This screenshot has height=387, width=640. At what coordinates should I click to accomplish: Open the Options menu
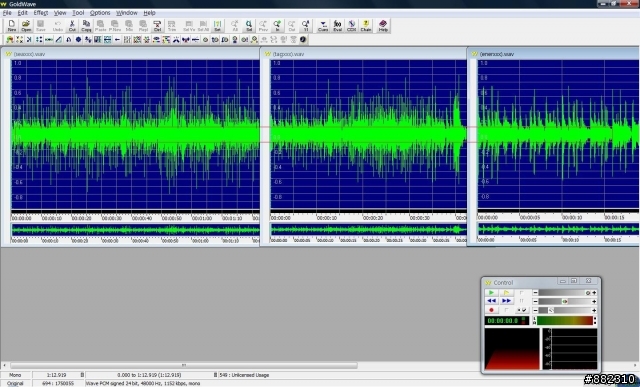100,13
